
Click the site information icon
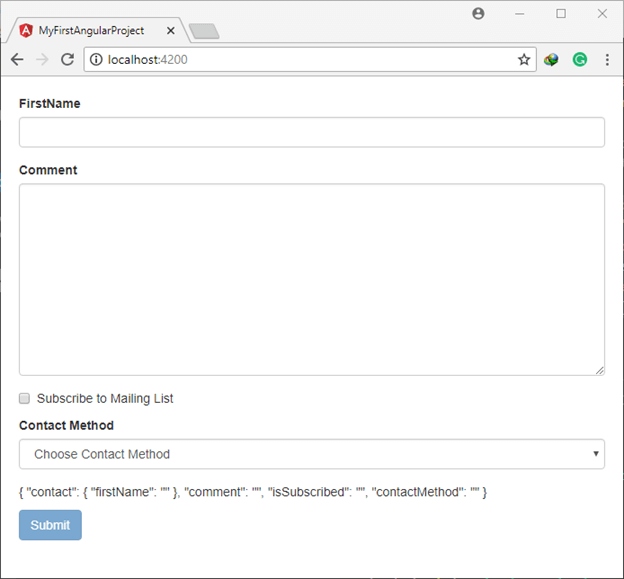(x=96, y=60)
